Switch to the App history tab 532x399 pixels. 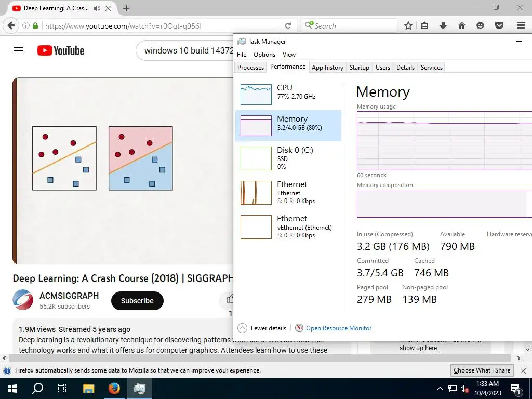(x=327, y=67)
